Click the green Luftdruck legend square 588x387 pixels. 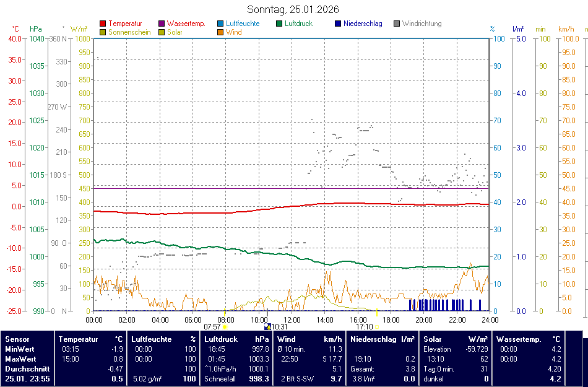(280, 24)
